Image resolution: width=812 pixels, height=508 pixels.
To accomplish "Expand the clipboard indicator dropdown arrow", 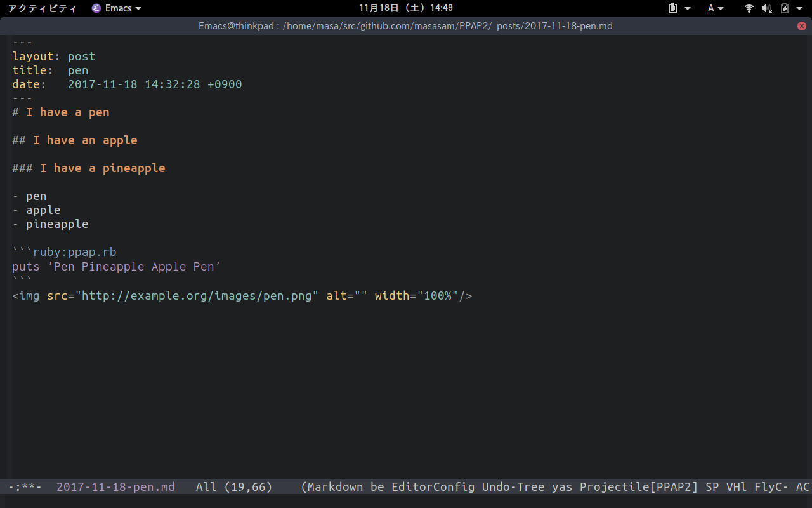I will coord(688,9).
